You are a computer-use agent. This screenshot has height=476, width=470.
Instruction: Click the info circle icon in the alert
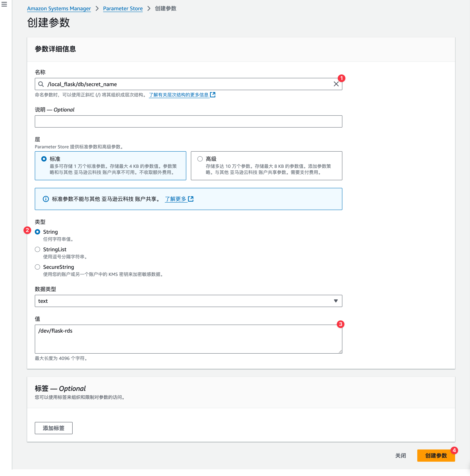[x=46, y=199]
